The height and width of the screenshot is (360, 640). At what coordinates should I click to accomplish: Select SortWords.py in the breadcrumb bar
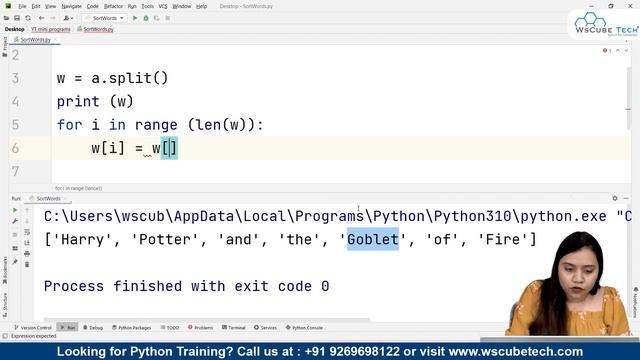tap(95, 29)
